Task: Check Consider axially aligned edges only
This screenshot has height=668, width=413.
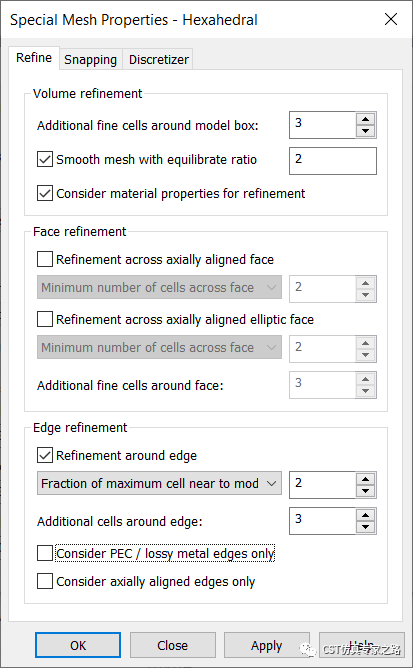Action: point(45,581)
